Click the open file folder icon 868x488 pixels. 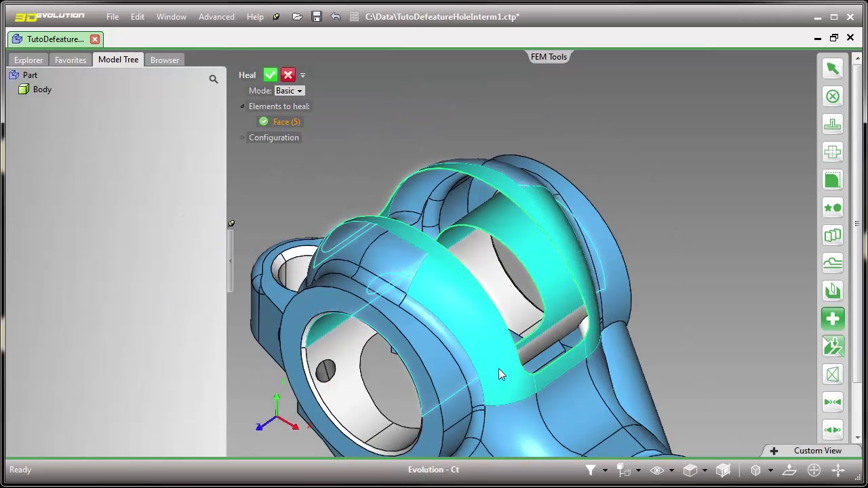297,17
